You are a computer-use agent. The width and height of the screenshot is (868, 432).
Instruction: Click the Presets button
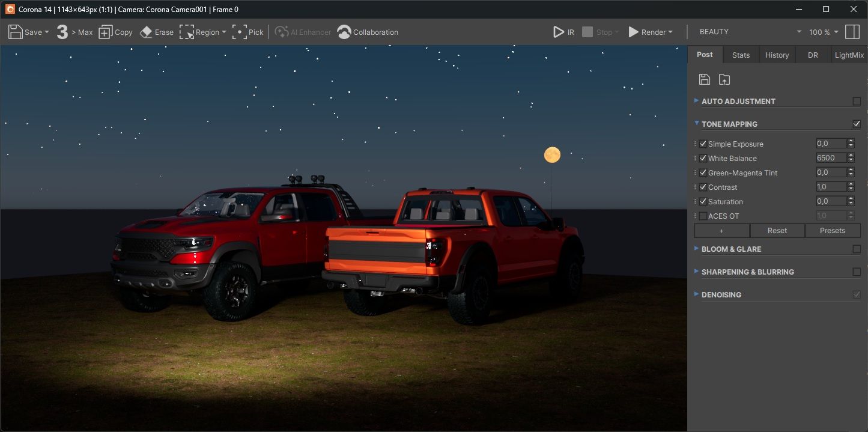pos(832,231)
